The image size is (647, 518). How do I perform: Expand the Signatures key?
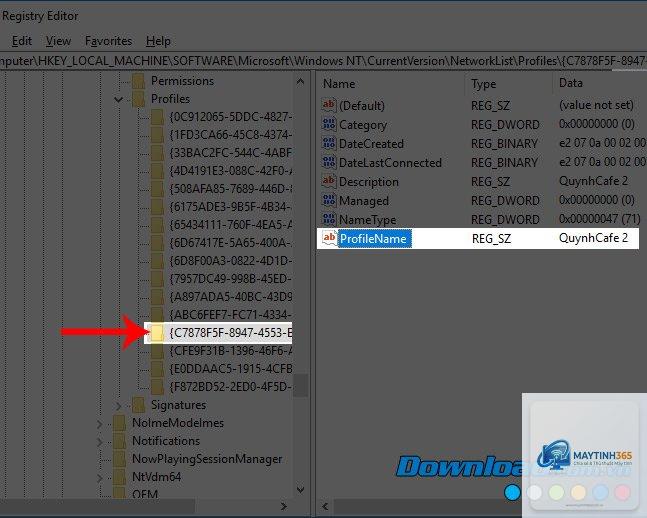118,406
